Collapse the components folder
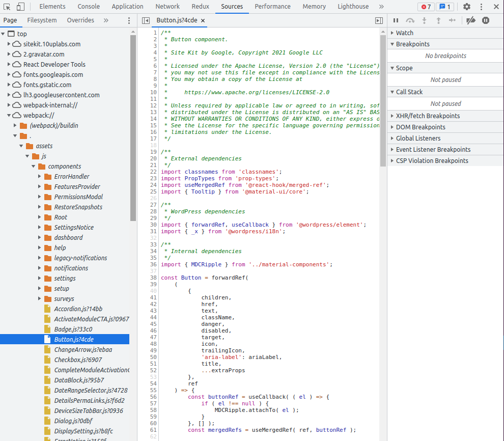The width and height of the screenshot is (504, 441). pos(34,166)
